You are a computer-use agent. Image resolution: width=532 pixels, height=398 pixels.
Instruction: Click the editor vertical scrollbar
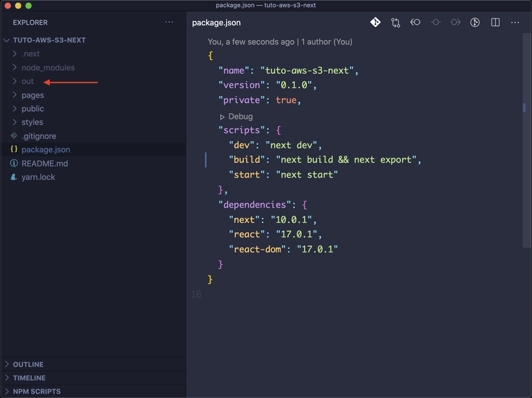(x=526, y=140)
